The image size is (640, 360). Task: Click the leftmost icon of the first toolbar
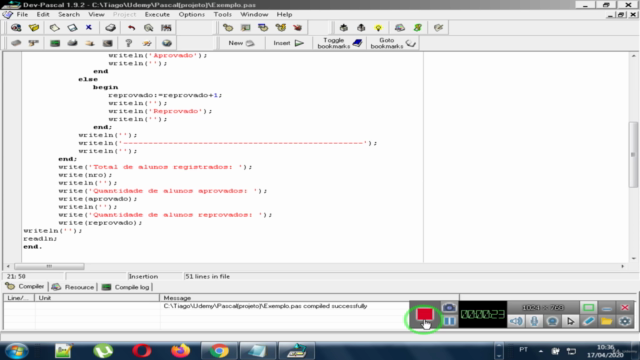[x=16, y=28]
